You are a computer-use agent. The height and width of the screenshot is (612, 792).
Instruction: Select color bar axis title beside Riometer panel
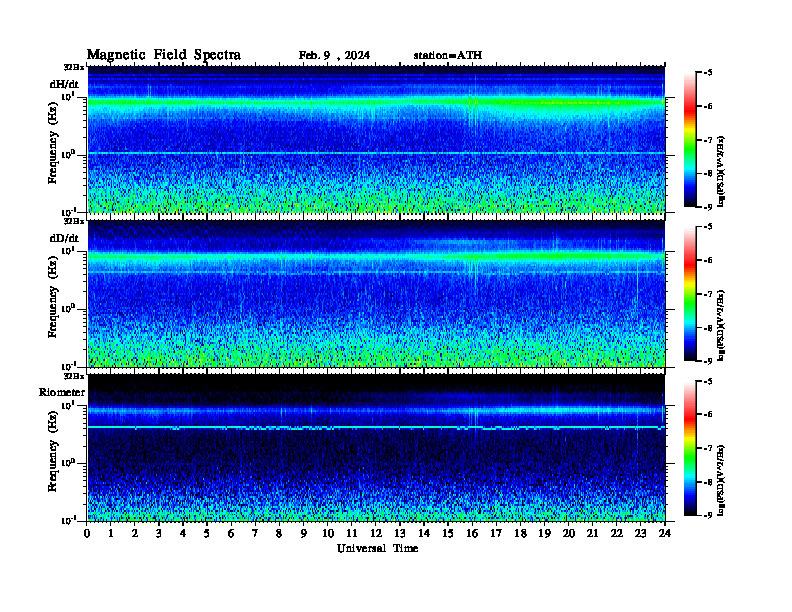pos(721,479)
